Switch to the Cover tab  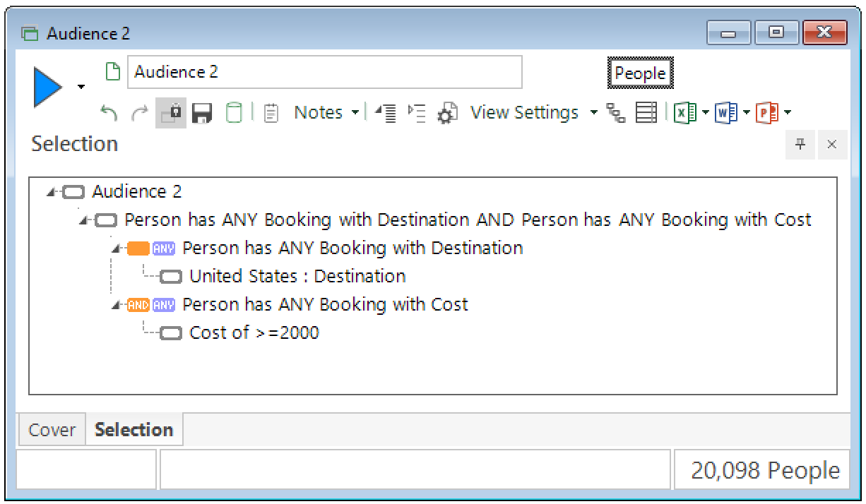coord(52,430)
